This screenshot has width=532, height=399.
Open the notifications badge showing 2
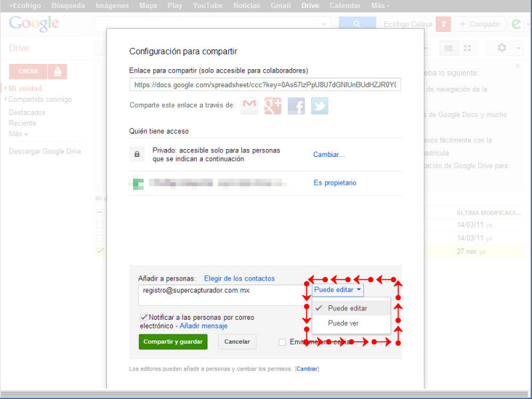click(443, 24)
